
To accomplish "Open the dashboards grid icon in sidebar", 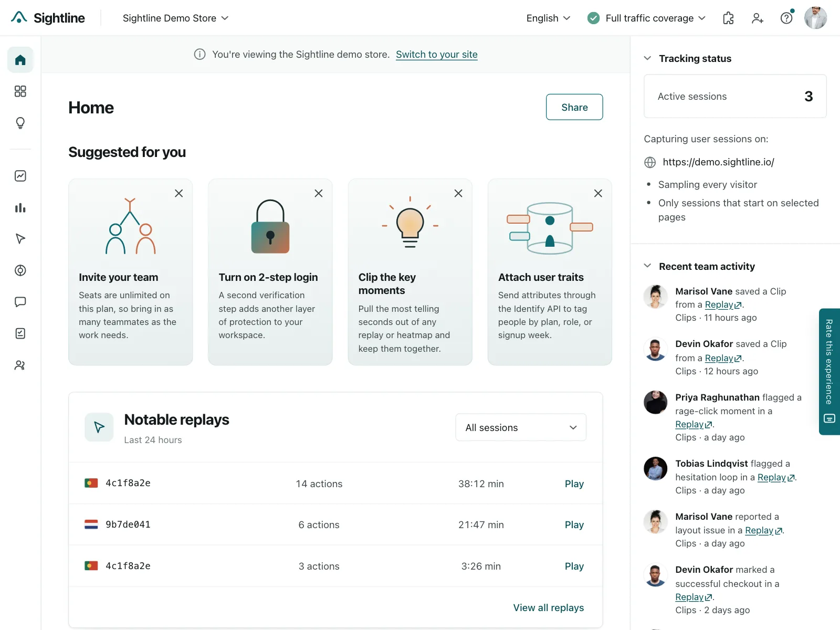I will coord(20,91).
